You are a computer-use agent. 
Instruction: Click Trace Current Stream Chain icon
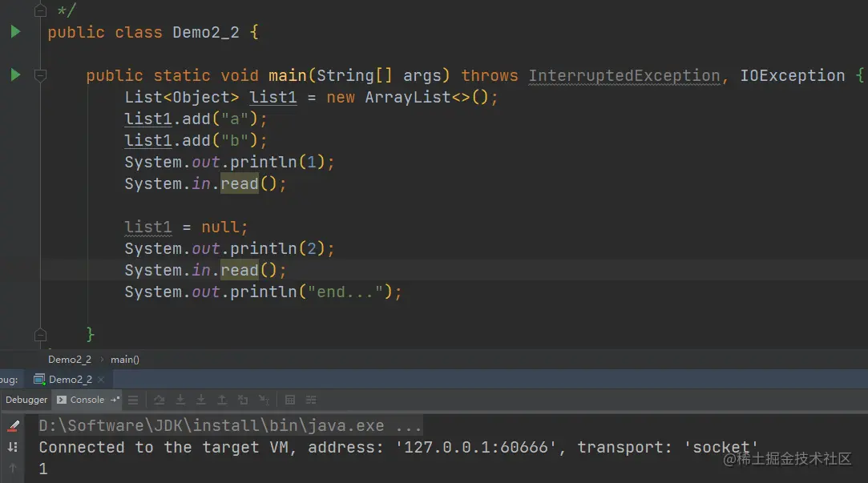click(x=311, y=400)
